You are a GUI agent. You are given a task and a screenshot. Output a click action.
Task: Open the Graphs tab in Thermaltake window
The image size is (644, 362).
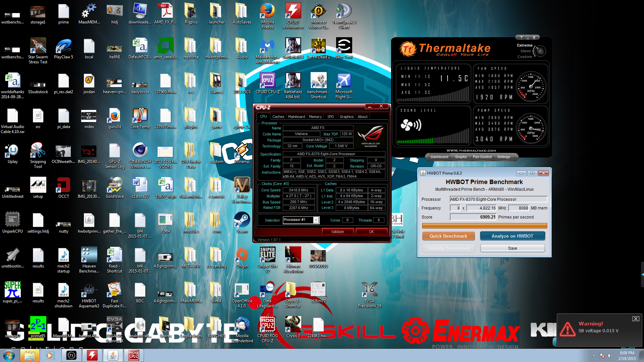(x=461, y=157)
